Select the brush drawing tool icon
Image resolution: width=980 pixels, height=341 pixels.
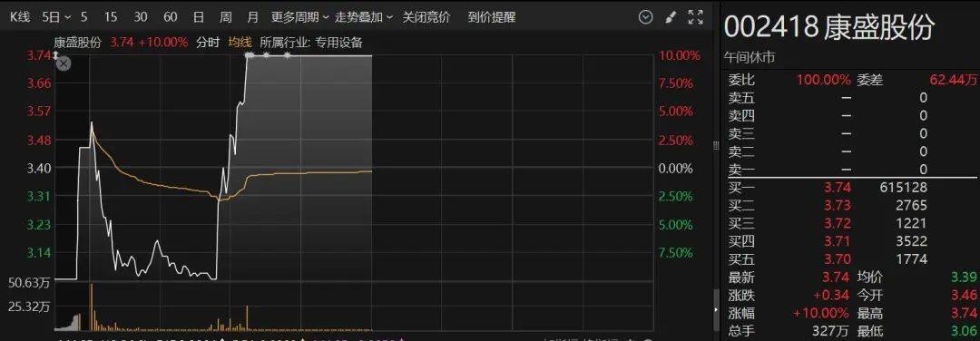coord(671,17)
